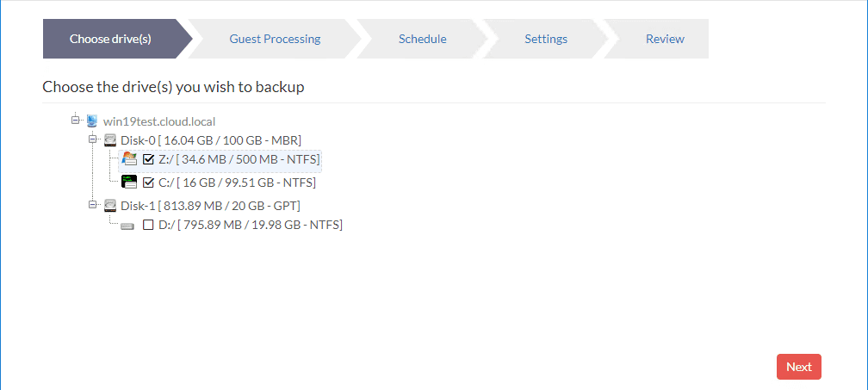Viewport: 868px width, 390px height.
Task: Select the Z:/ 34.6 MB NTFS volume label
Action: click(239, 159)
